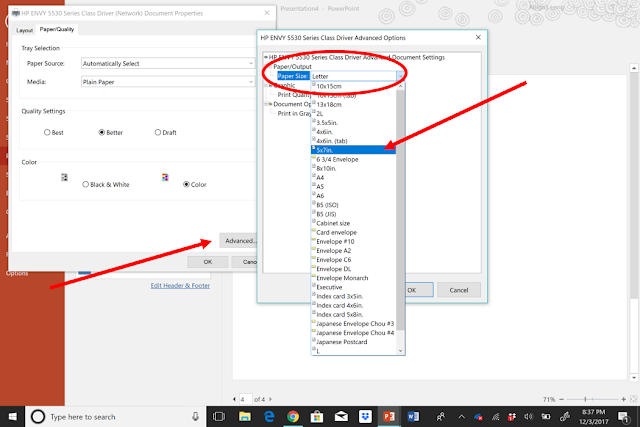Open Dropbox from taskbar
The height and width of the screenshot is (427, 640).
pyautogui.click(x=365, y=417)
